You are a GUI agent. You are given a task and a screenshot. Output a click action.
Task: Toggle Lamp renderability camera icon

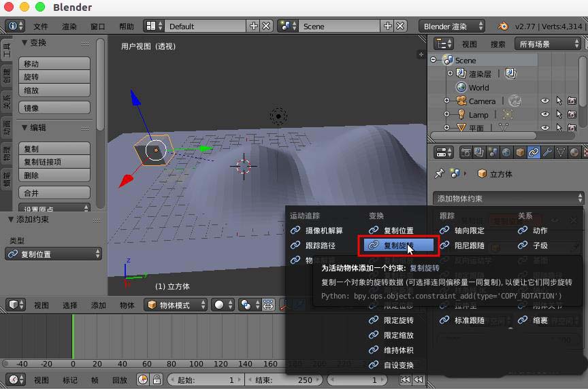pyautogui.click(x=572, y=114)
